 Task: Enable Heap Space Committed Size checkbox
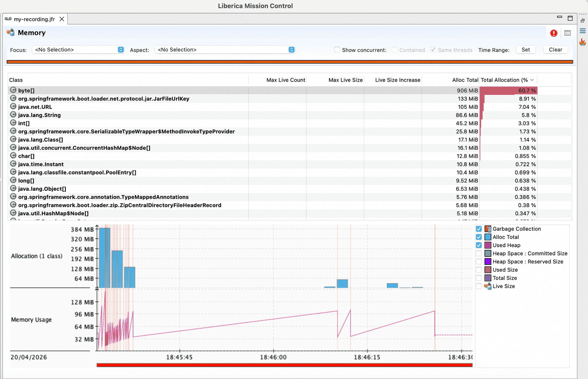point(479,254)
